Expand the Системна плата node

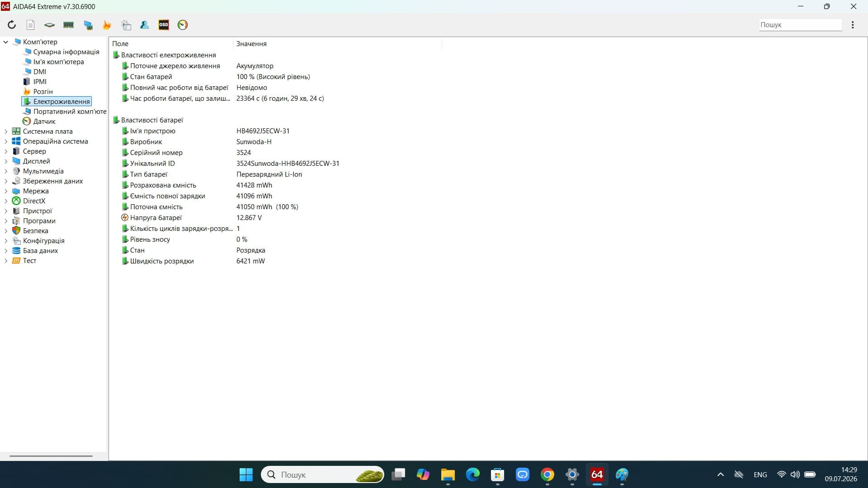(x=6, y=131)
